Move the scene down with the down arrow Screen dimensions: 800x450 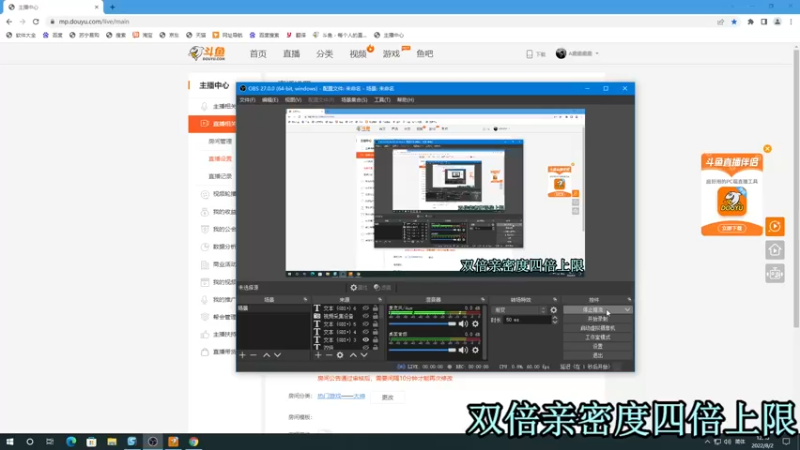coord(278,355)
